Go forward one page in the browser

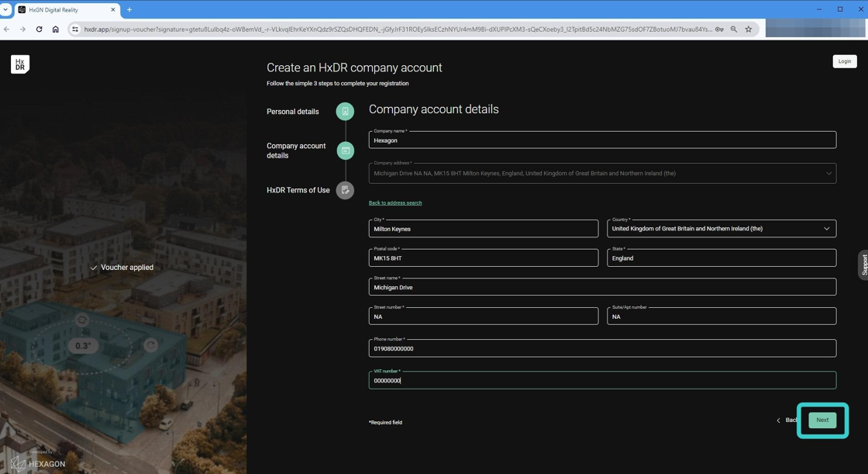[22, 29]
